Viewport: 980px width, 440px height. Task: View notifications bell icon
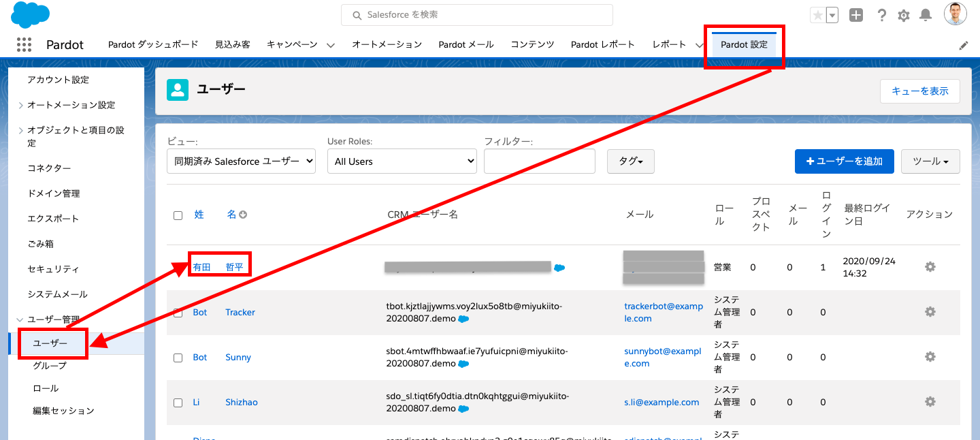pyautogui.click(x=926, y=15)
